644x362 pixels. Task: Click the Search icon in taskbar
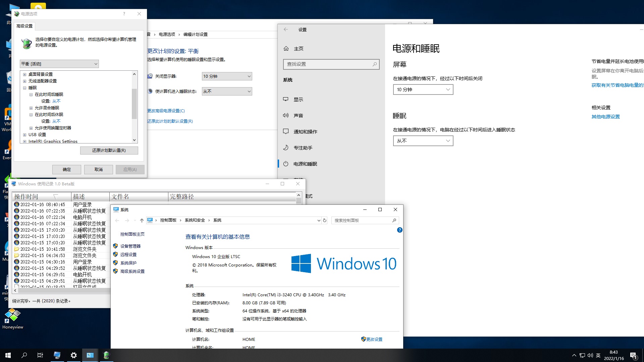click(x=25, y=355)
